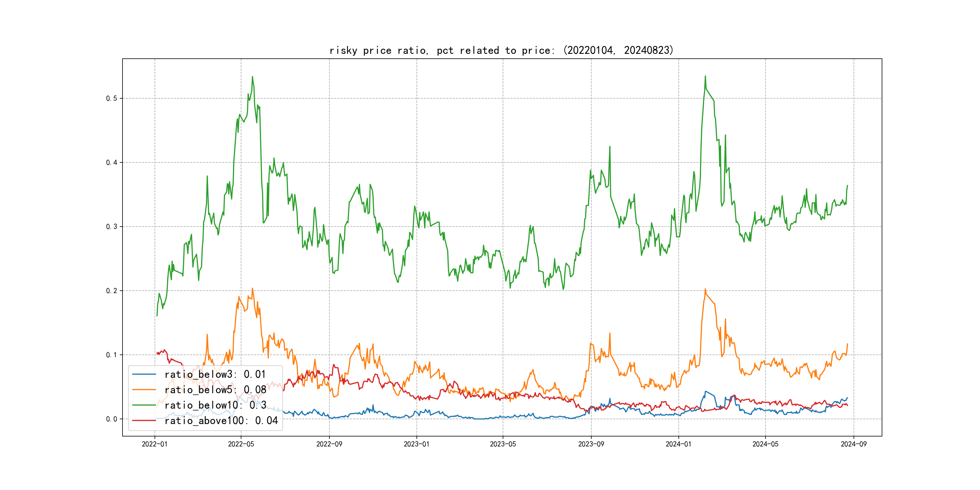The width and height of the screenshot is (980, 490).
Task: Click the 2024-09 x-axis tick label
Action: pos(854,444)
